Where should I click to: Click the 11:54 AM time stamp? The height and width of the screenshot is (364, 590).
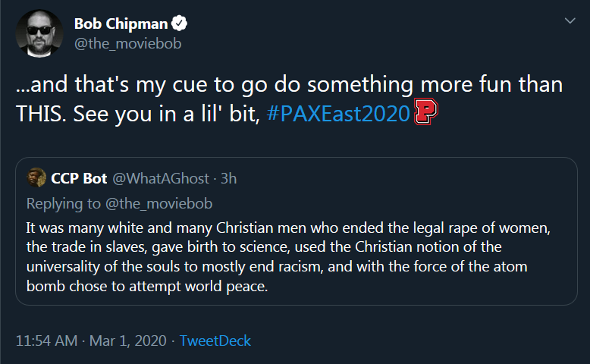tap(47, 340)
